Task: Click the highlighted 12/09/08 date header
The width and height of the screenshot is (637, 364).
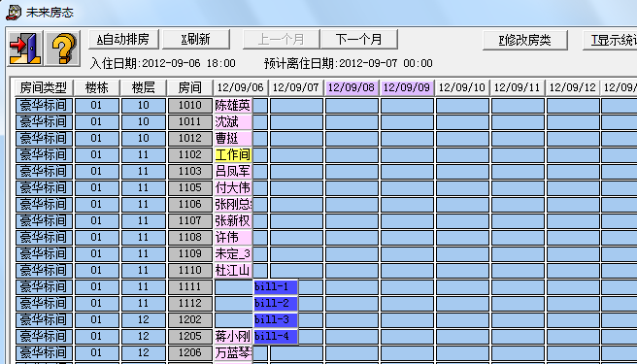Action: [351, 87]
